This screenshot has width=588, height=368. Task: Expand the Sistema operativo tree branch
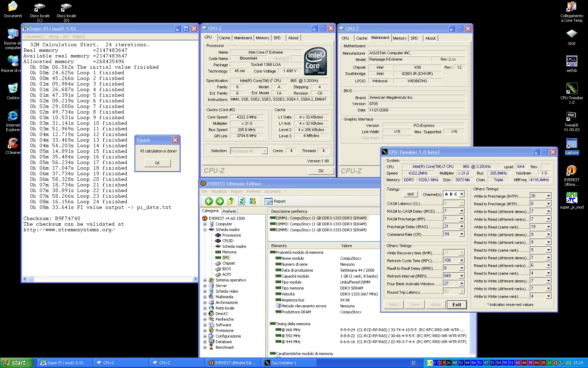(x=205, y=280)
